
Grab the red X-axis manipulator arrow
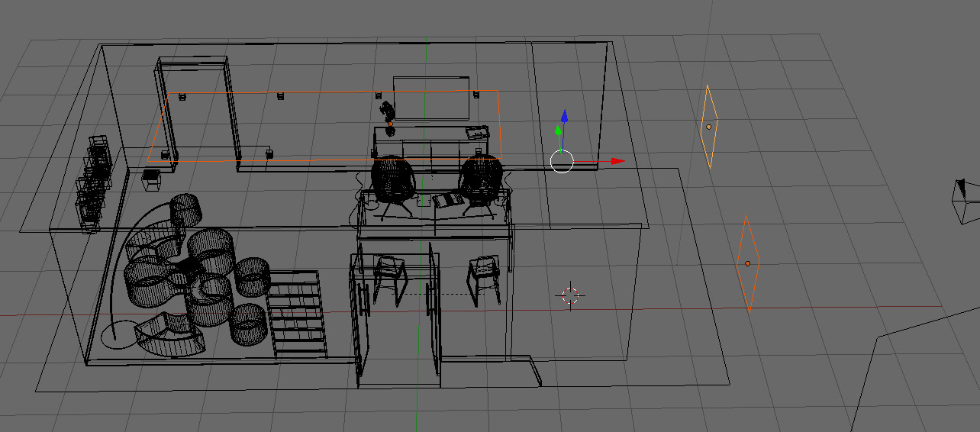[618, 161]
